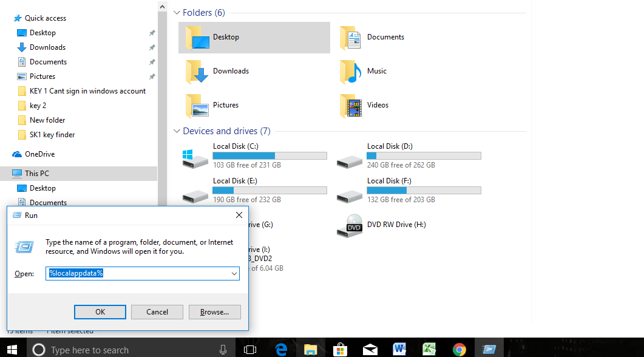Unpin Desktop from Quick access
The width and height of the screenshot is (644, 357).
[x=152, y=32]
